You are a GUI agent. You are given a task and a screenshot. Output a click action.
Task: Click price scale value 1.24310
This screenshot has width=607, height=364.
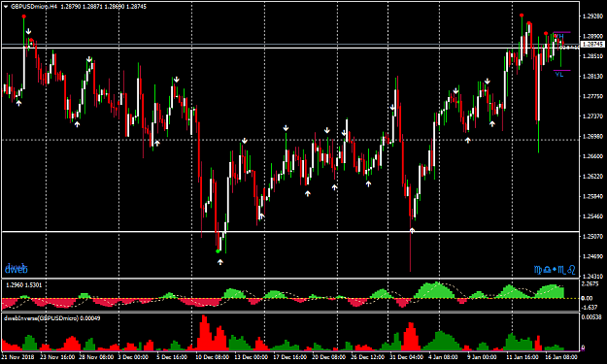(x=592, y=277)
